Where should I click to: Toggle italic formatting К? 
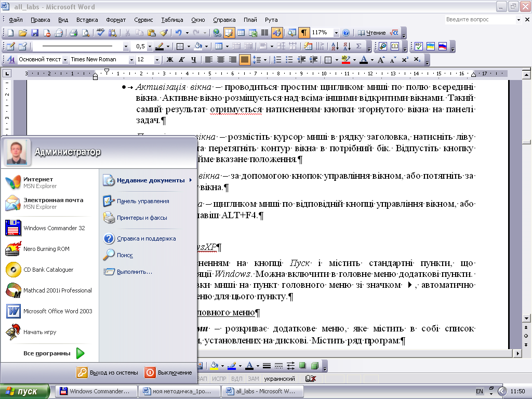181,60
